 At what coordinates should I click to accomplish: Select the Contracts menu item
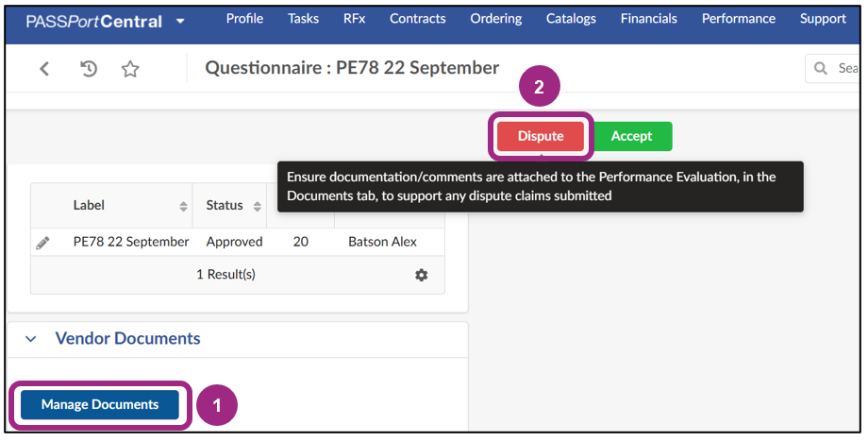[418, 19]
